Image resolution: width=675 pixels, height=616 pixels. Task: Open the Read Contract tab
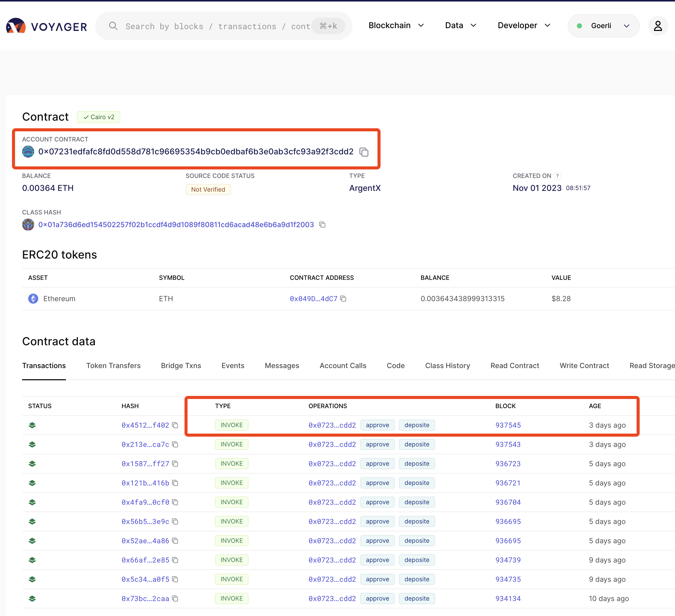coord(515,366)
